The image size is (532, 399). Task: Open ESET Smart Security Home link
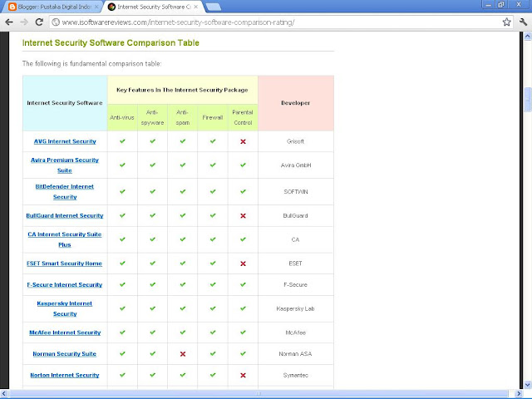[x=65, y=264]
